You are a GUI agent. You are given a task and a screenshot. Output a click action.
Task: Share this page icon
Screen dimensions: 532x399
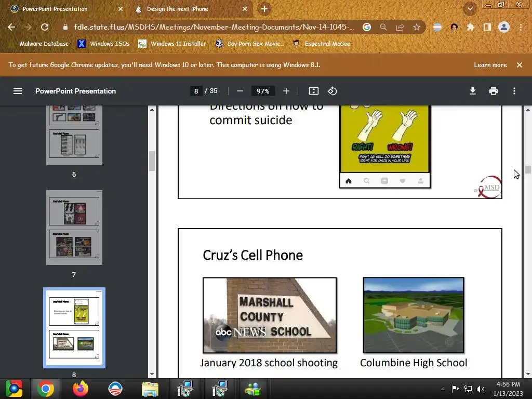point(400,27)
